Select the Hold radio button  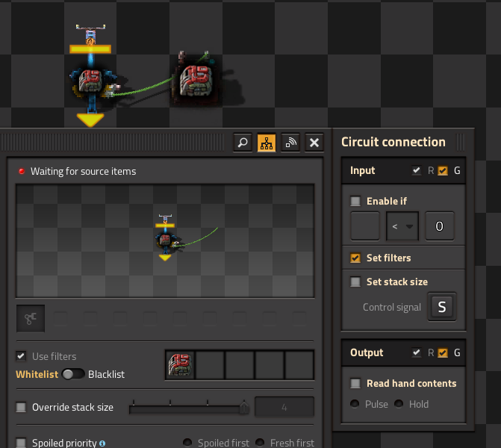tap(399, 404)
